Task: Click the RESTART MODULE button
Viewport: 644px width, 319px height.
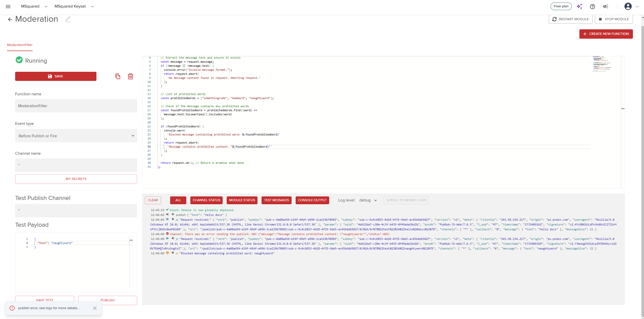Action: 571,19
